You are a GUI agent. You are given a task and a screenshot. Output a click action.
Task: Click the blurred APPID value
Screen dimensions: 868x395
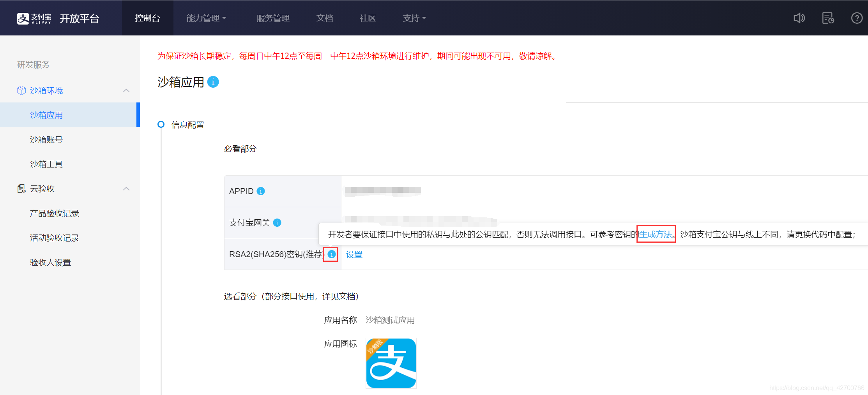pos(383,191)
